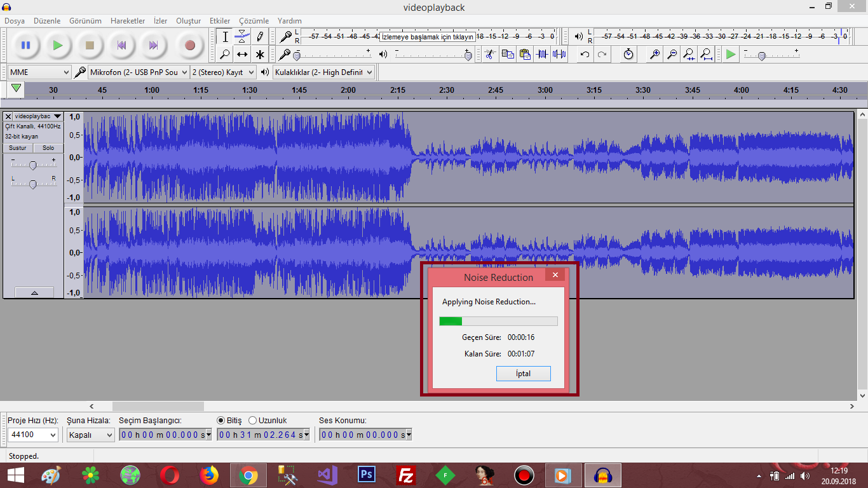Viewport: 868px width, 488px height.
Task: Open the videoplayback track name dropdown
Action: 38,116
